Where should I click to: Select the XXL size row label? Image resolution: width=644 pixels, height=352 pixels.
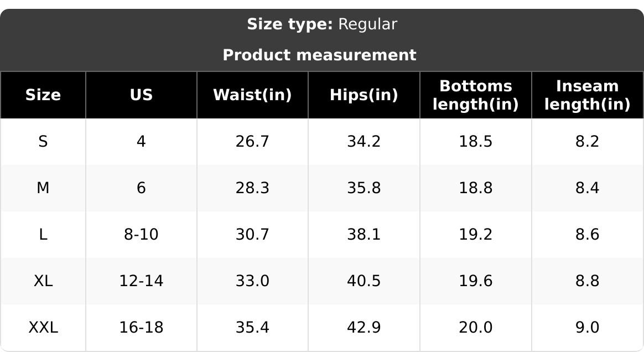pos(43,328)
